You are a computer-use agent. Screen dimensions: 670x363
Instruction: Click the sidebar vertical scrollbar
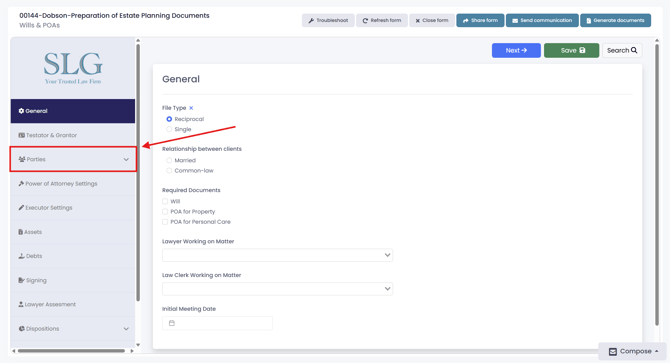(138, 173)
